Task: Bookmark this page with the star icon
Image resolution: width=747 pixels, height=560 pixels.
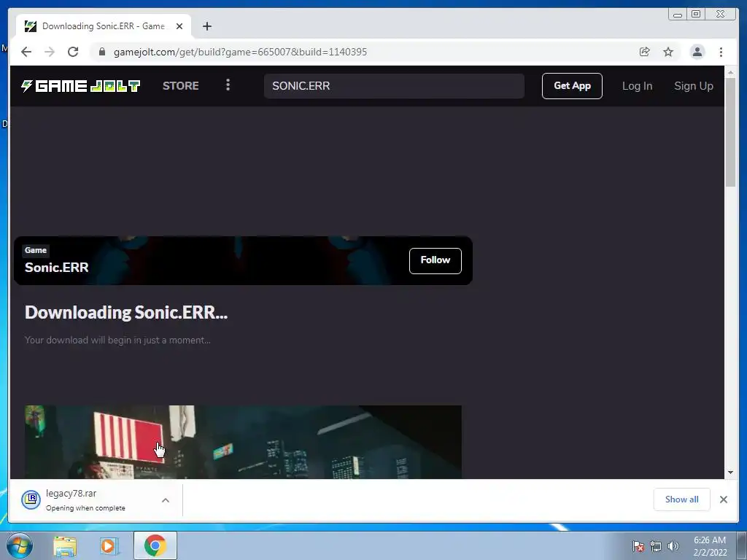Action: 668,52
